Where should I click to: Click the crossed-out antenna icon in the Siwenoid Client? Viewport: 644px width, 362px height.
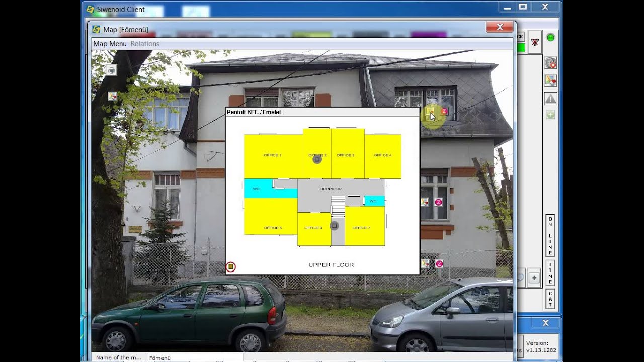pyautogui.click(x=535, y=42)
